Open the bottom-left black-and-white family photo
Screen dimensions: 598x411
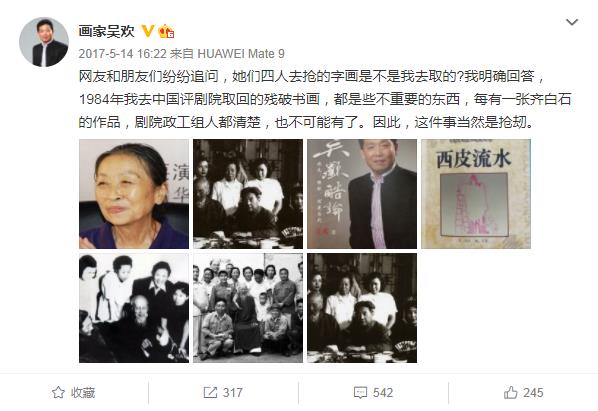[134, 308]
